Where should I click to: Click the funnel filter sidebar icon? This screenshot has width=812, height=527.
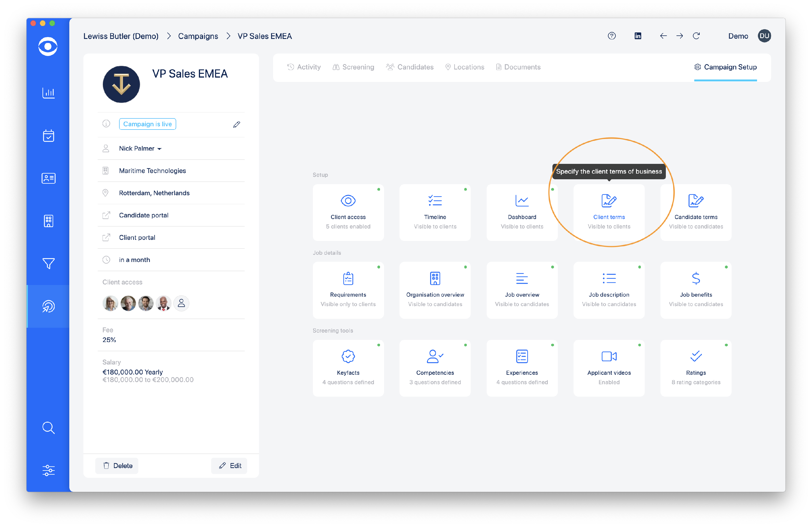pyautogui.click(x=48, y=263)
